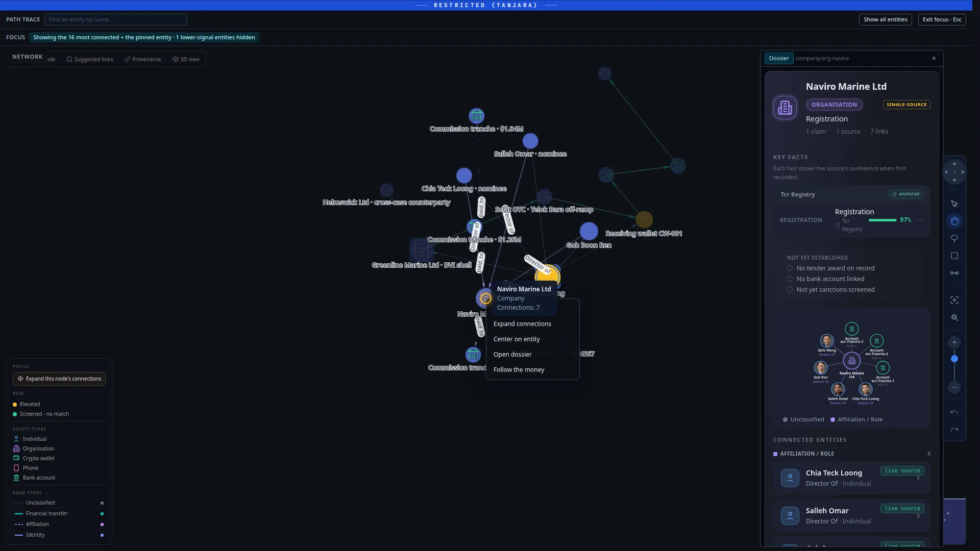
Task: Choose the rectangle marquee selection tool
Action: (954, 256)
